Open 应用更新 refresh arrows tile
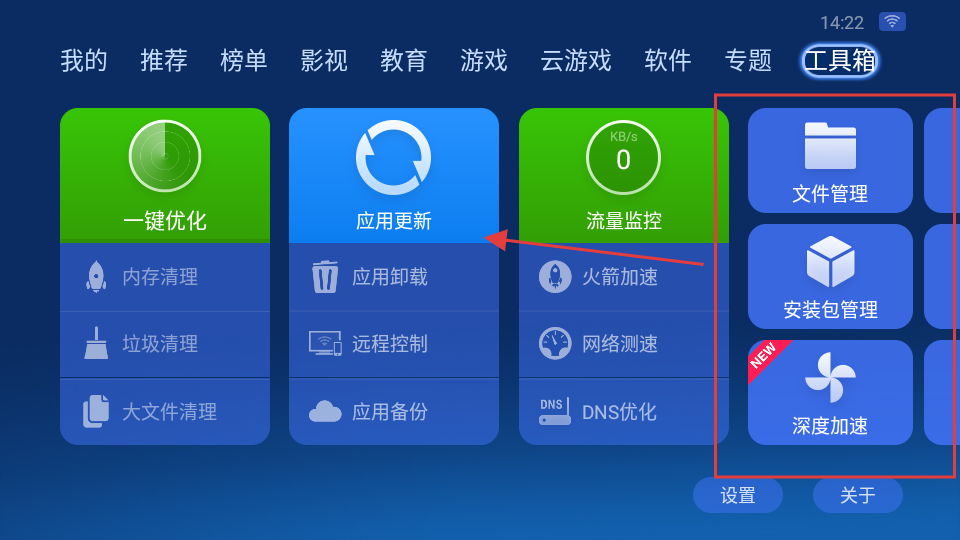Viewport: 960px width, 540px height. click(394, 175)
